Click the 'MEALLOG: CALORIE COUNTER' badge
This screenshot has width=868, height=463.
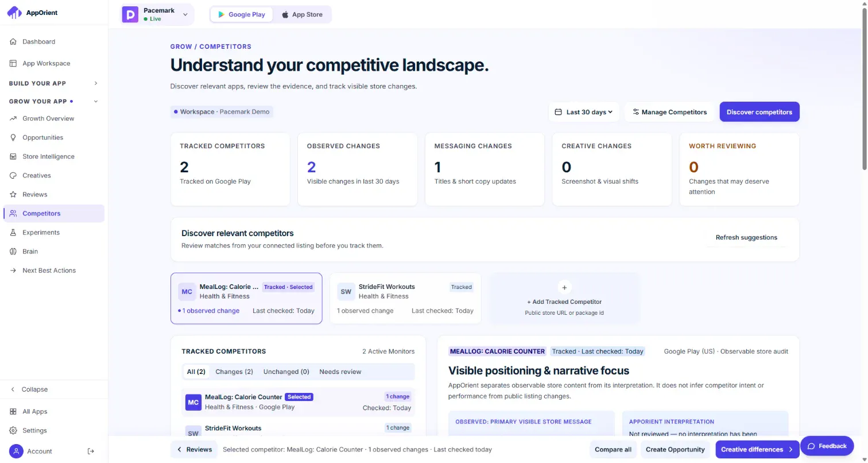[x=497, y=351]
